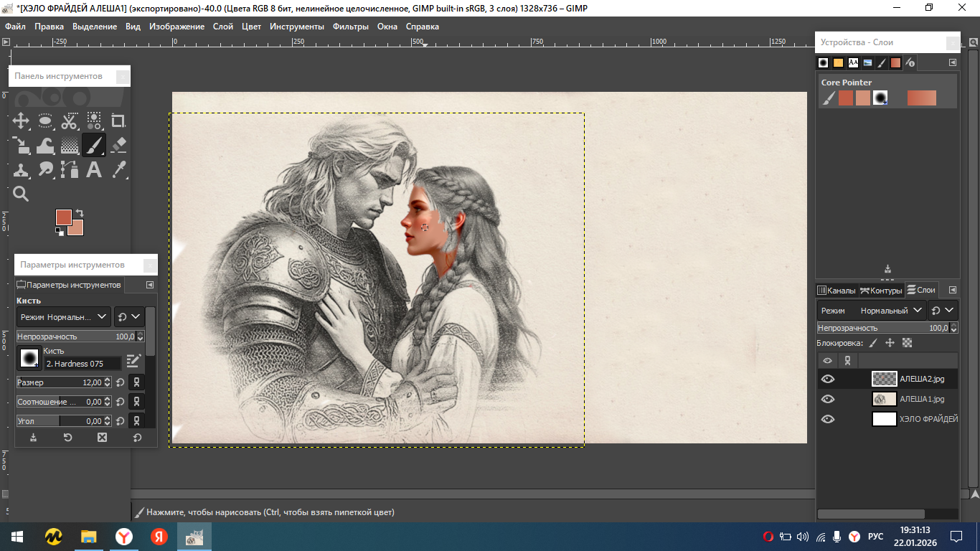
Task: Hide the АЛЕША2.jpg layer
Action: pyautogui.click(x=828, y=379)
